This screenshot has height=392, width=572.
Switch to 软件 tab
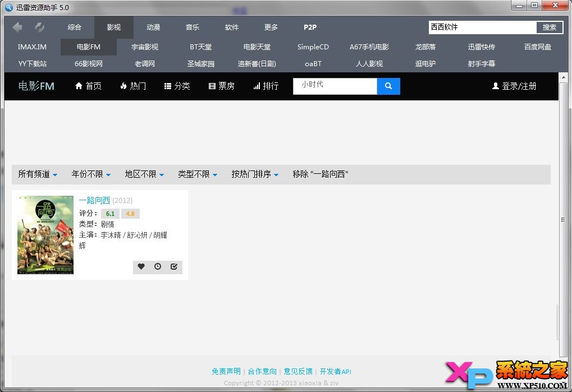click(x=232, y=27)
